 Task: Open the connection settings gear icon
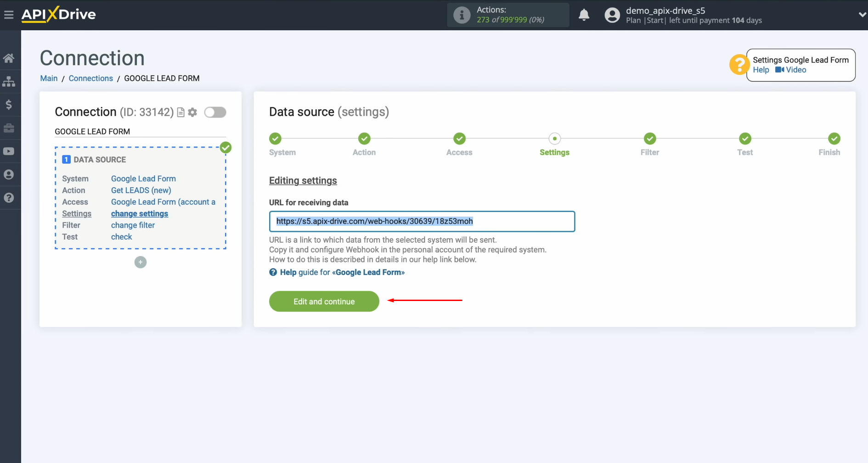[x=192, y=112]
